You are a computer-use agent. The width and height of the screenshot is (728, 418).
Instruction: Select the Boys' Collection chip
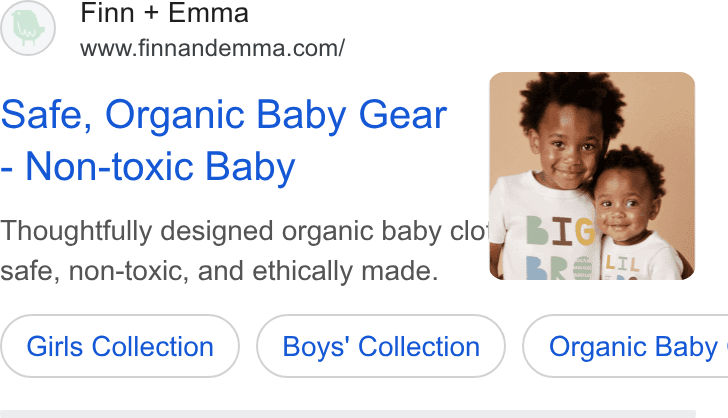381,346
